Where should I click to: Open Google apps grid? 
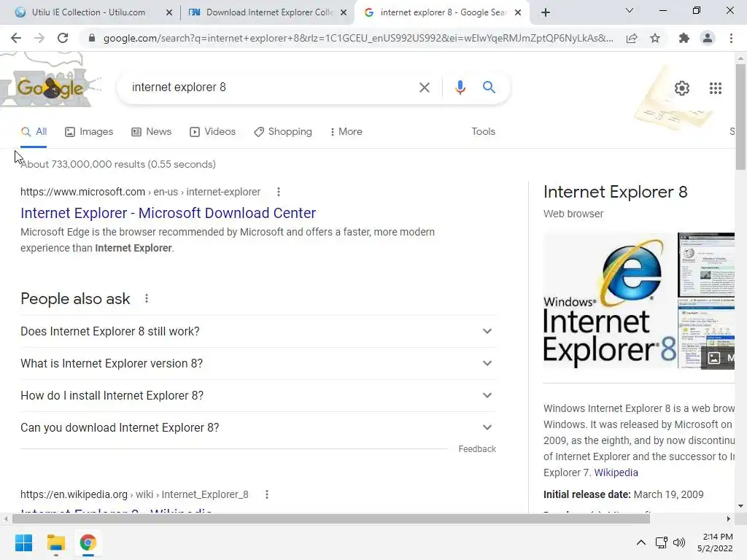[x=715, y=88]
